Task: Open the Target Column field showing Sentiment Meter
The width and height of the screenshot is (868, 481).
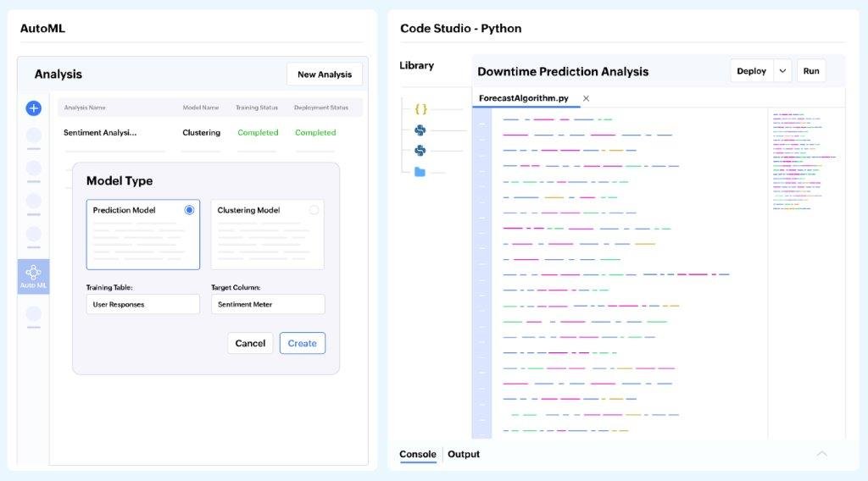Action: click(267, 304)
